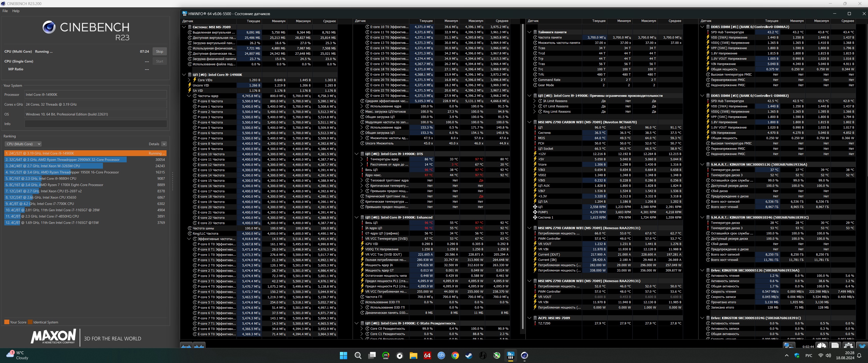
Task: Open Cinebench Help menu
Action: pyautogui.click(x=16, y=11)
